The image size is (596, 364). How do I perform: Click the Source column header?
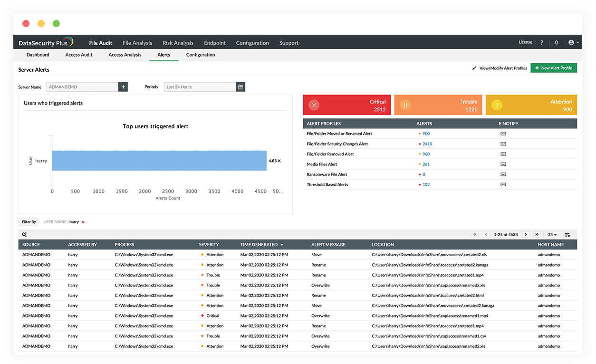[31, 245]
